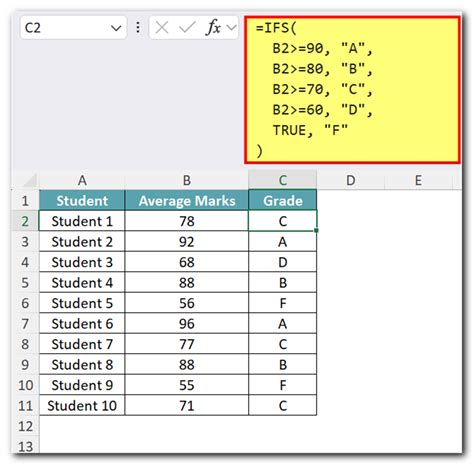
Task: Select row 4 header
Action: 25,262
